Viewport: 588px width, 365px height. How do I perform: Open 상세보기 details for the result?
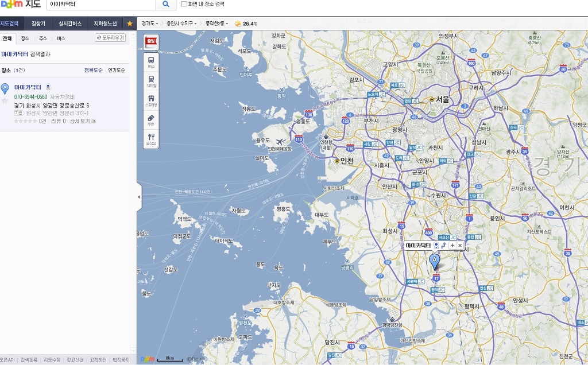coord(83,121)
